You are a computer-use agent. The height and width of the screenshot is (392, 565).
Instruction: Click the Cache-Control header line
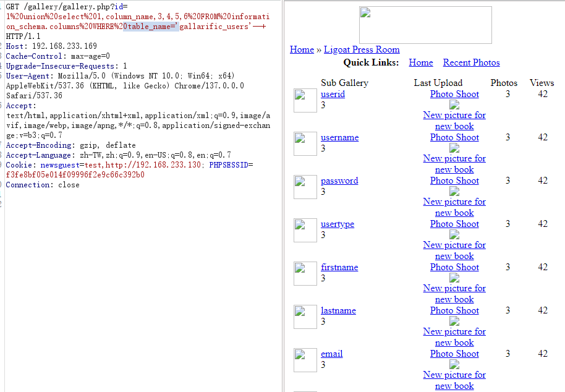[x=57, y=56]
